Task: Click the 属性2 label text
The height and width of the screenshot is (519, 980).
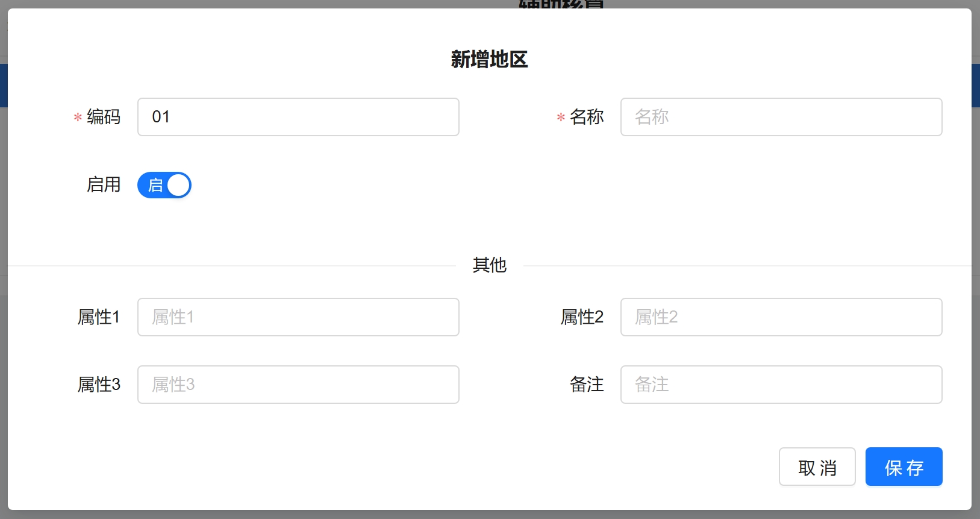Action: tap(582, 317)
